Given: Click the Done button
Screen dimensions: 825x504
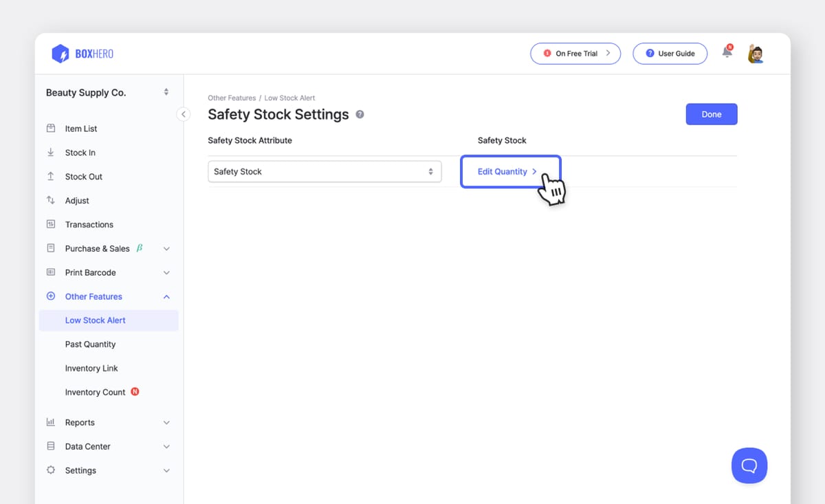Looking at the screenshot, I should pos(711,114).
